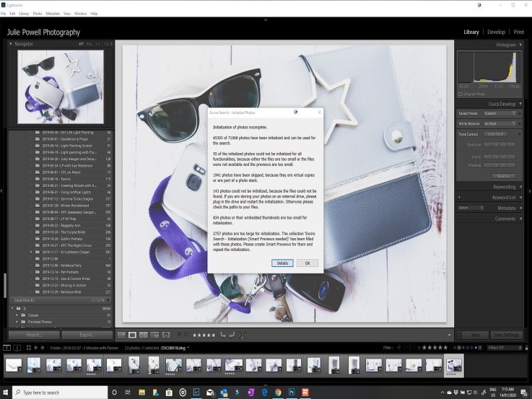Open Google Chrome from the taskbar
This screenshot has height=399, width=532.
[x=278, y=393]
